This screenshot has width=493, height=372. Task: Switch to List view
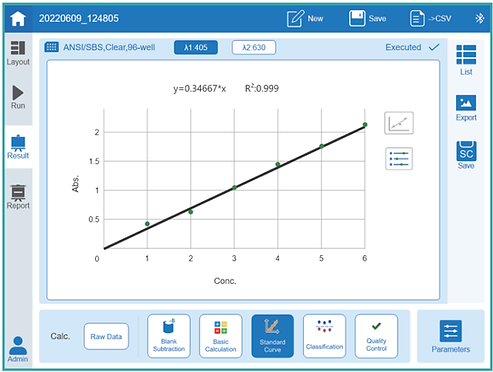pyautogui.click(x=466, y=60)
